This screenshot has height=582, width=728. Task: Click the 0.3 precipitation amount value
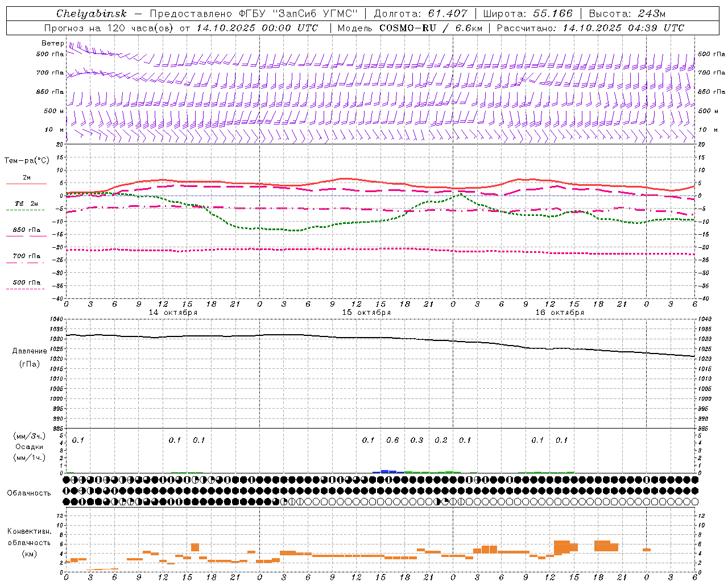tap(417, 440)
